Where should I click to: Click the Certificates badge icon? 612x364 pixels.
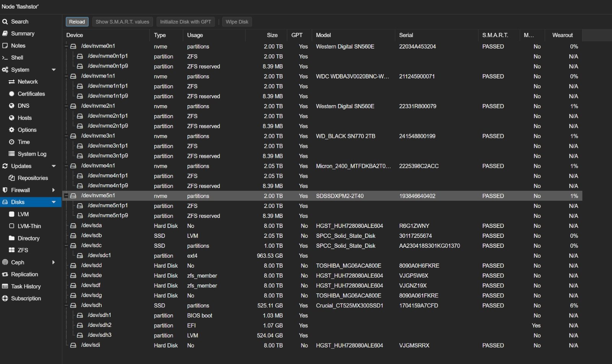tap(11, 94)
